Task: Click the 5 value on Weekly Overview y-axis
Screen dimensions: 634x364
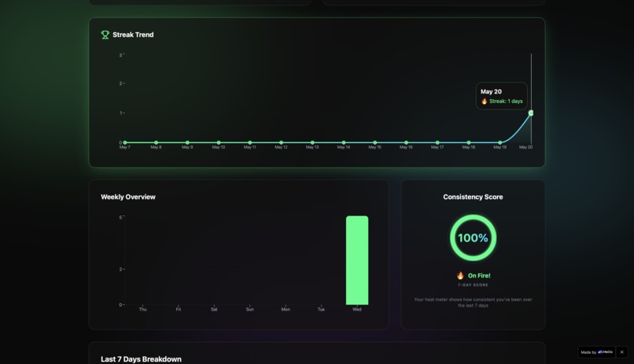Action: tap(120, 217)
